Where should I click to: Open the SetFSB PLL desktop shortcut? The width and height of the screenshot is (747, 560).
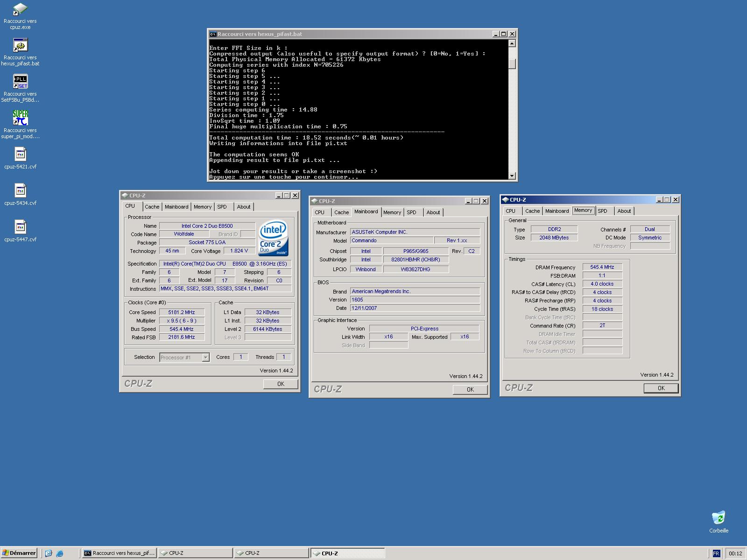tap(20, 88)
